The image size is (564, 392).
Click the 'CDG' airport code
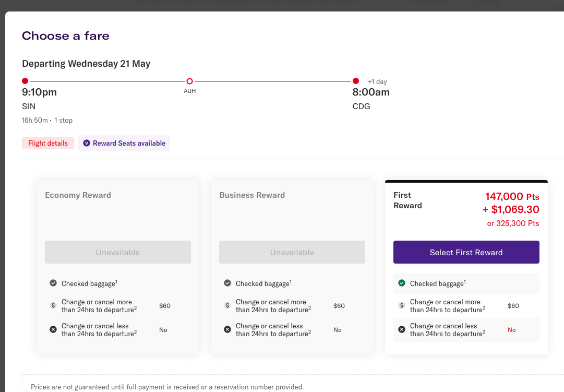click(361, 106)
